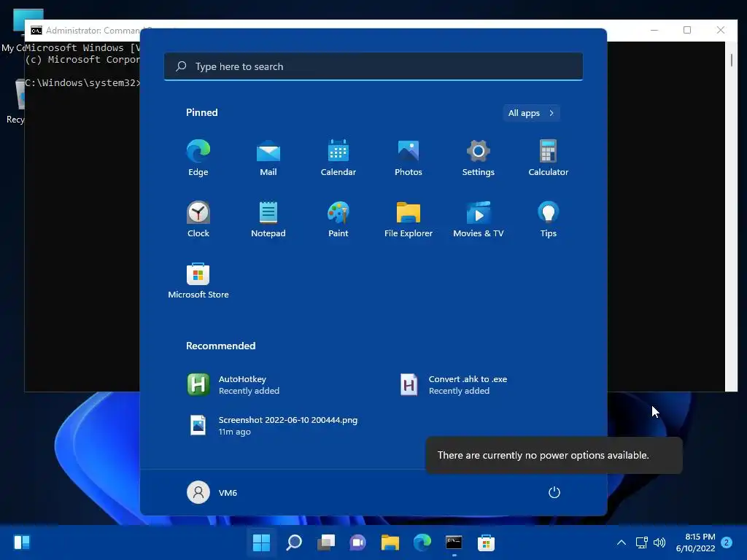Show All apps list
Screen dimensions: 747x560
click(x=531, y=113)
